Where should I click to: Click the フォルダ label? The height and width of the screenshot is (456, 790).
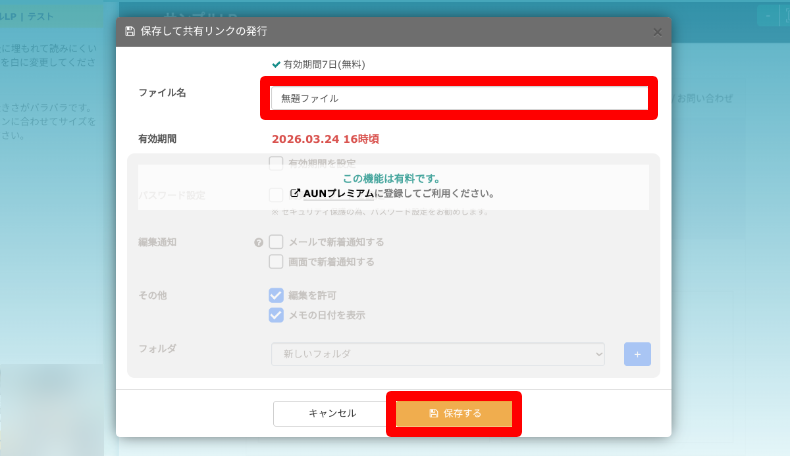157,349
